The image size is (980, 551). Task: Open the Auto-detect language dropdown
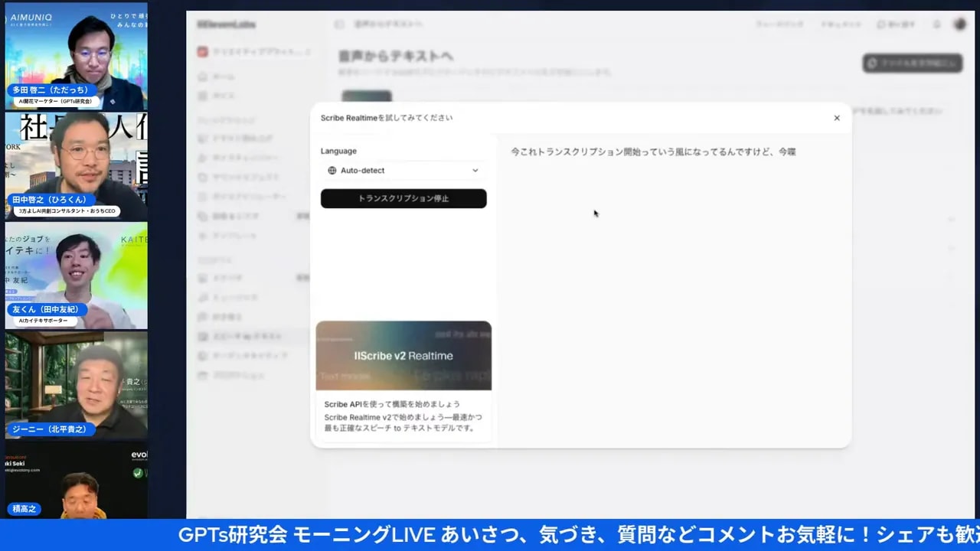403,170
